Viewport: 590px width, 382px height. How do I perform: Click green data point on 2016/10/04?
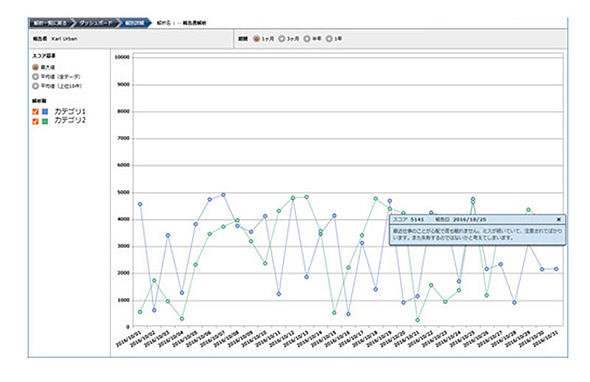(x=182, y=319)
